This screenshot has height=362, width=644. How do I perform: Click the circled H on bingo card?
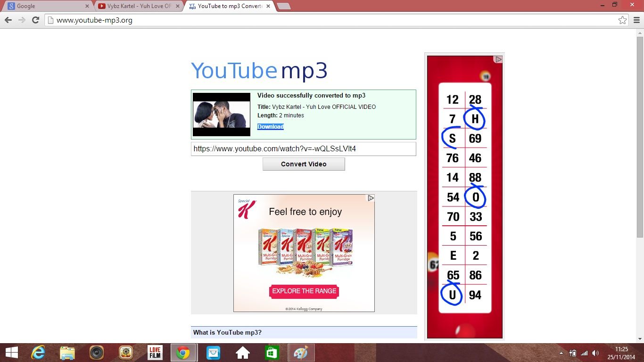(x=475, y=119)
